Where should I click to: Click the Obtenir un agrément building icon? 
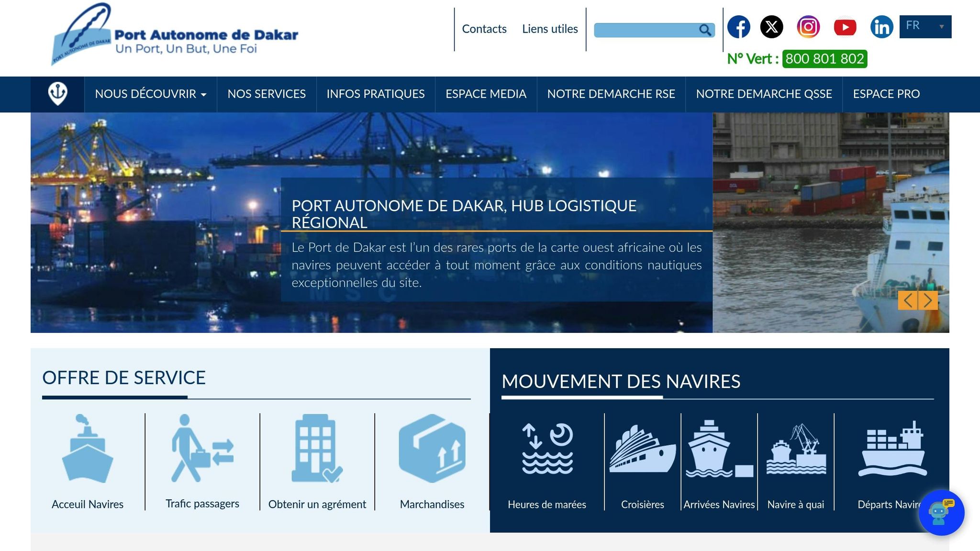pyautogui.click(x=317, y=448)
